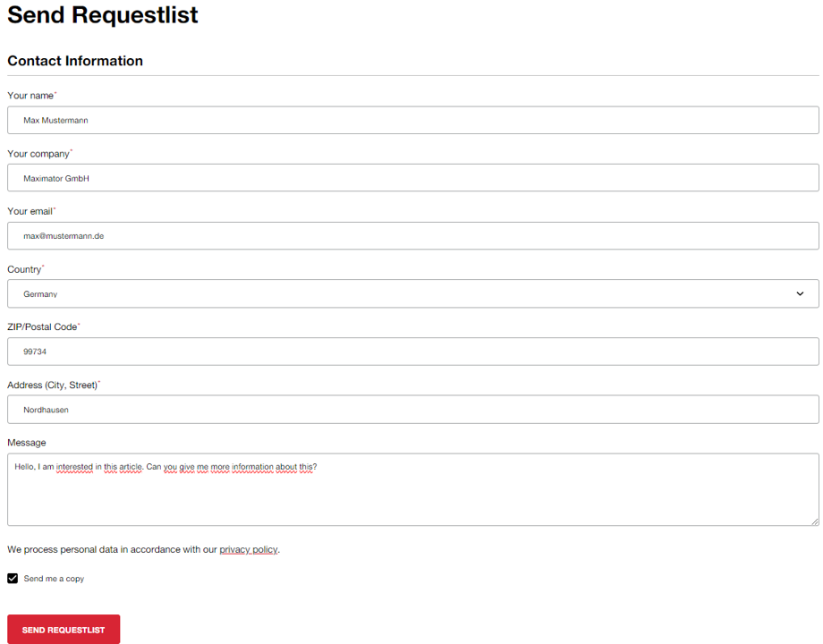Click the 'Send me a copy' label text
This screenshot has width=823, height=644.
click(54, 579)
